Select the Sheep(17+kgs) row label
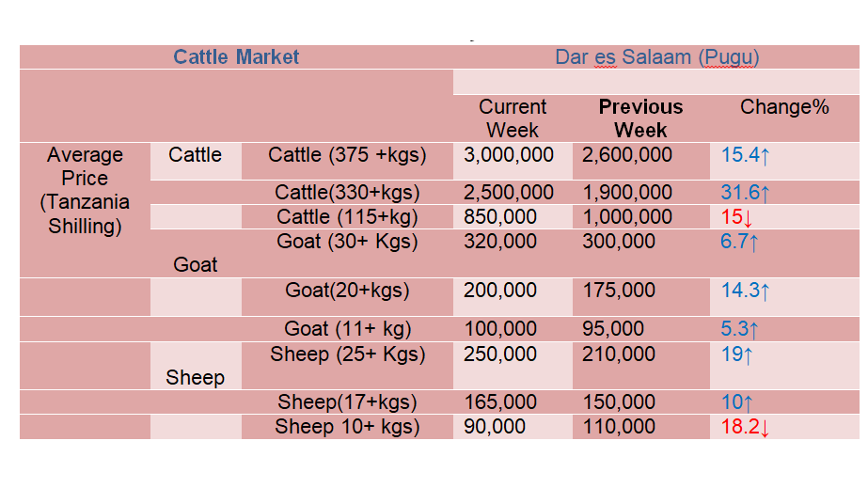Viewport: 868px width, 488px height. [x=346, y=402]
